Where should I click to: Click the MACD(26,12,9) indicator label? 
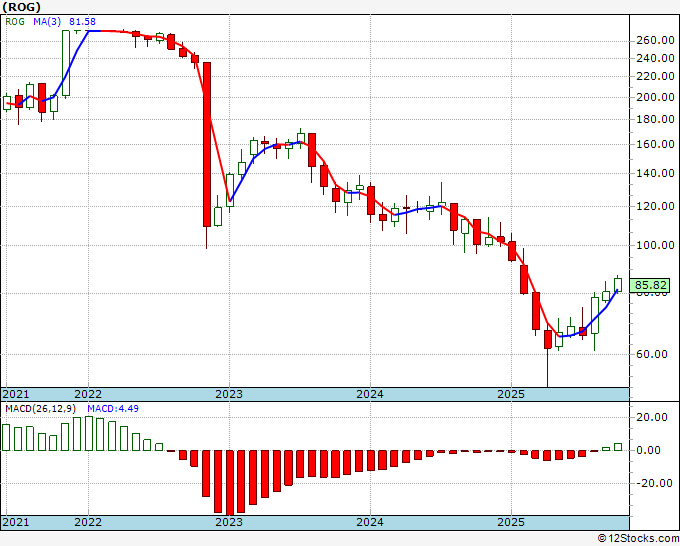(41, 409)
